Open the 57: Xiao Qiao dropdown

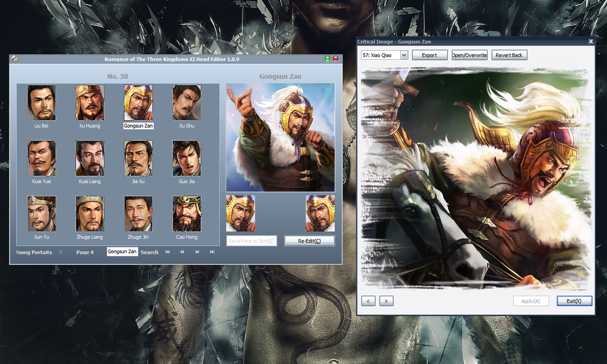404,55
